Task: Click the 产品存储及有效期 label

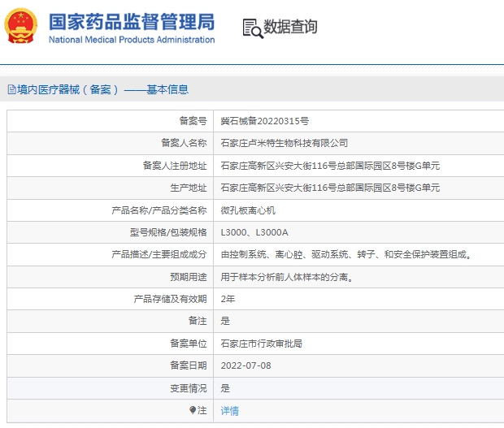Action: tap(171, 299)
